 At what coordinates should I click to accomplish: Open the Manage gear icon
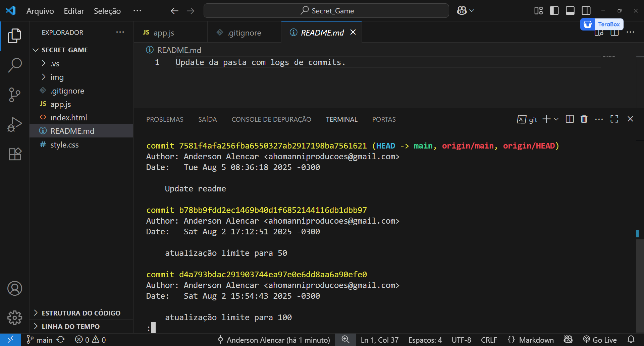14,318
